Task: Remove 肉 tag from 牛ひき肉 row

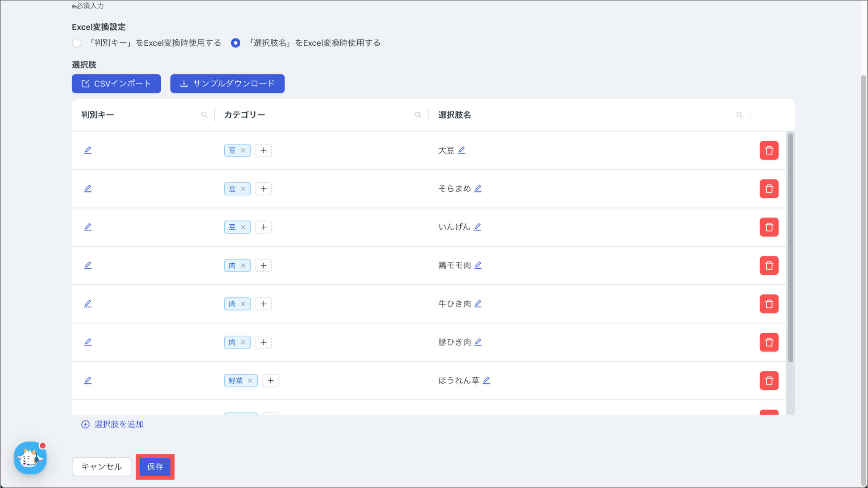Action: coord(243,304)
